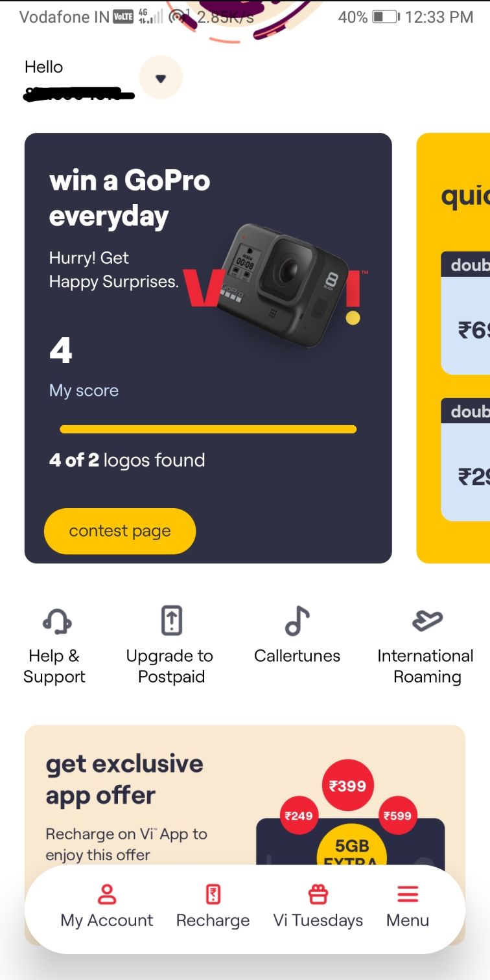
Task: Tap the ₹599 red offer bubble
Action: 397,815
